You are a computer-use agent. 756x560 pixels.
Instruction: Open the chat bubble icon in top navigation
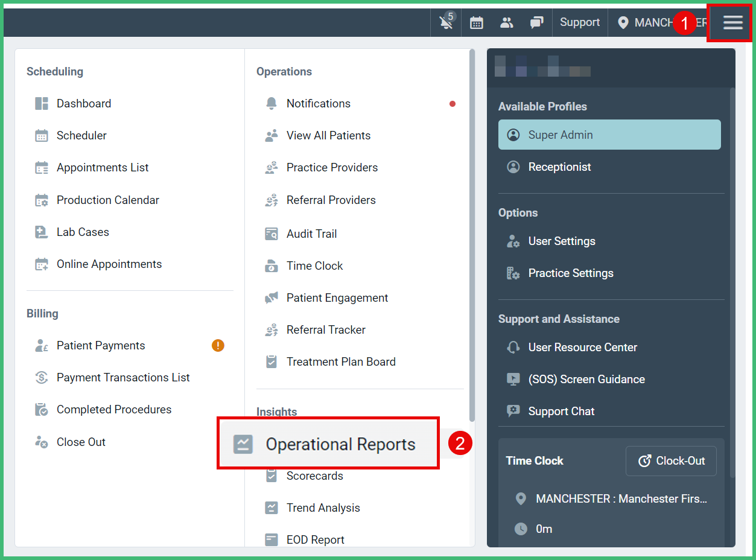click(536, 22)
